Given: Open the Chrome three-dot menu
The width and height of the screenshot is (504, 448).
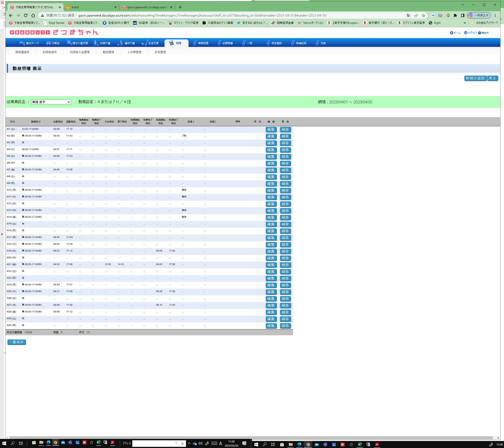Looking at the screenshot, I should point(495,15).
